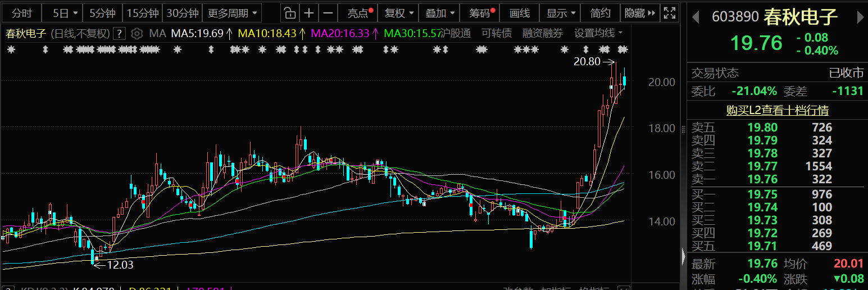The height and width of the screenshot is (290, 868).
Task: Zoom in chart with plus icon
Action: click(x=308, y=13)
